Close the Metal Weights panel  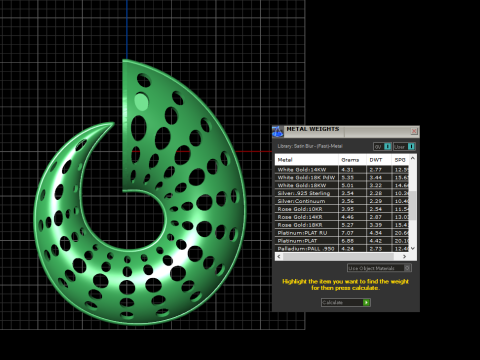pyautogui.click(x=414, y=131)
